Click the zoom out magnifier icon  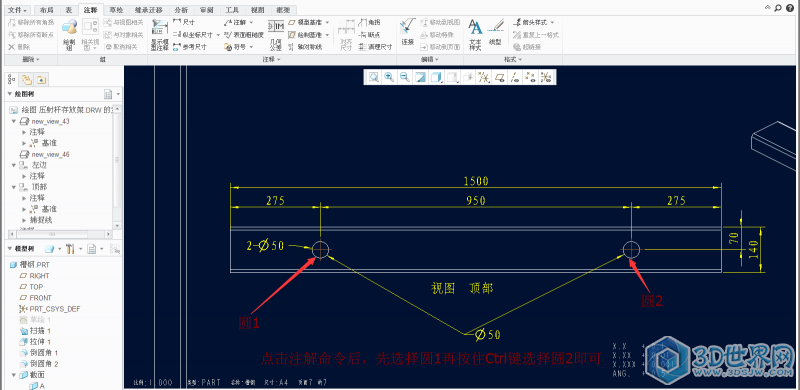[x=405, y=77]
